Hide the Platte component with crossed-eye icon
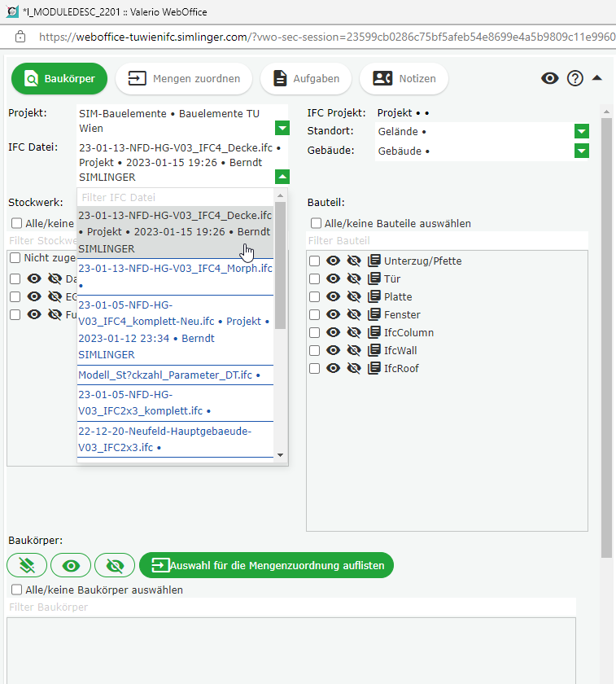616x684 pixels. click(x=353, y=296)
